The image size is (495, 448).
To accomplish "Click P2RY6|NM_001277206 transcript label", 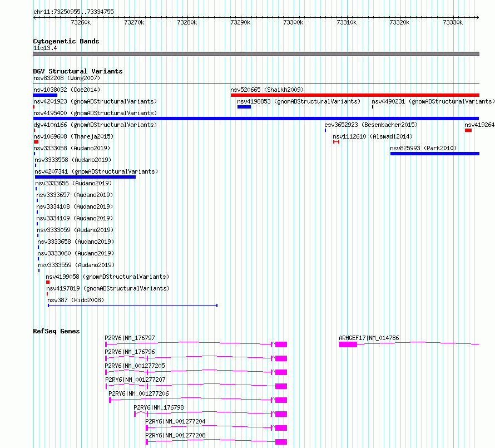I will click(x=138, y=393).
